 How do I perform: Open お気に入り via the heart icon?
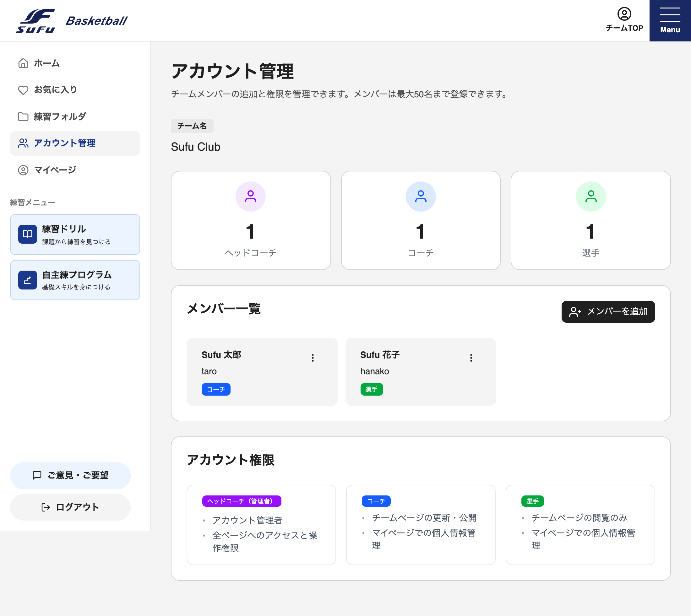pos(23,90)
